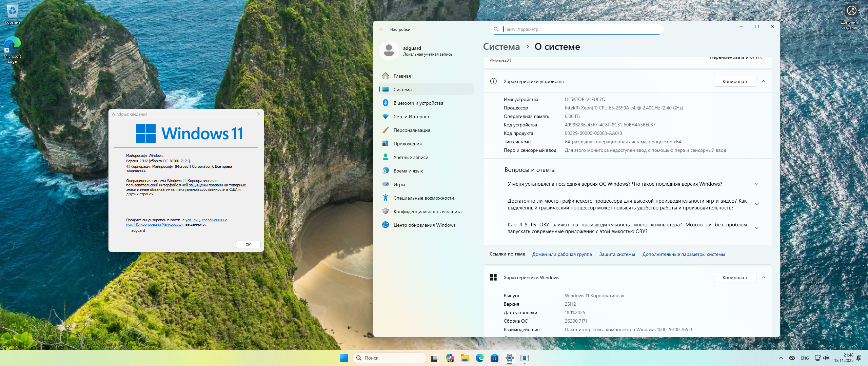
Task: Open Специальные возможности section
Action: [423, 198]
